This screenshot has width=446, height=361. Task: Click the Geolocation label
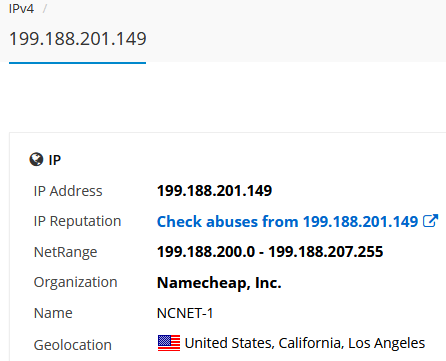pos(73,345)
